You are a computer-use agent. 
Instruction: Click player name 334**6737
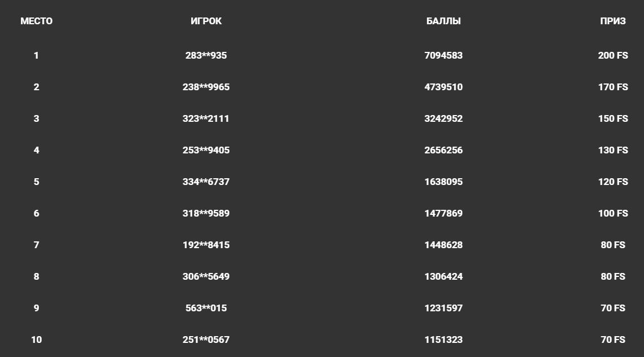pyautogui.click(x=206, y=182)
